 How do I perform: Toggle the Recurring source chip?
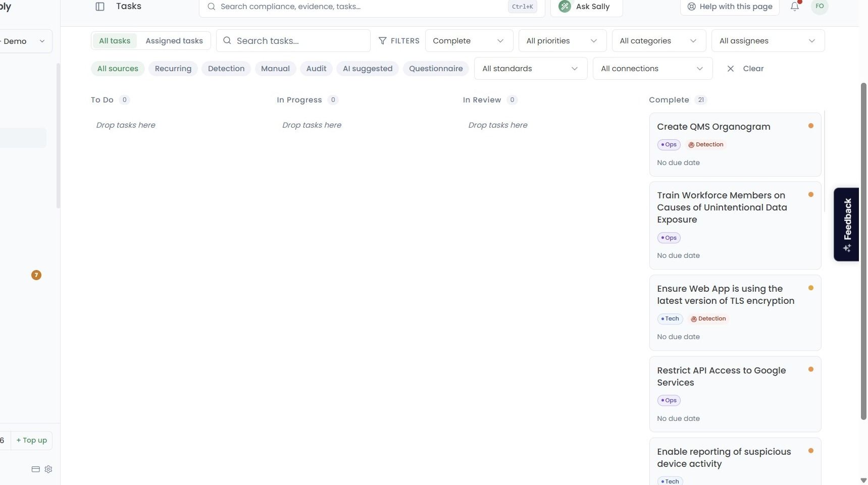tap(173, 69)
